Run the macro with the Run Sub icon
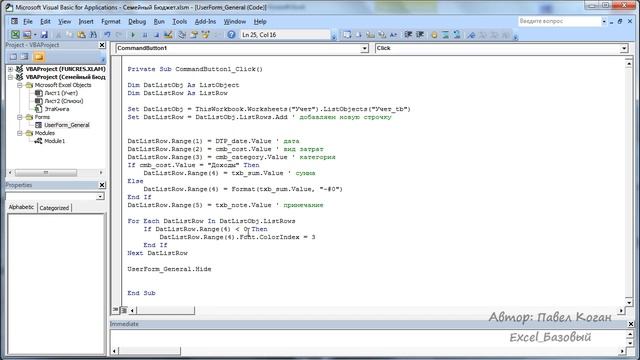The height and width of the screenshot is (360, 640). click(133, 35)
